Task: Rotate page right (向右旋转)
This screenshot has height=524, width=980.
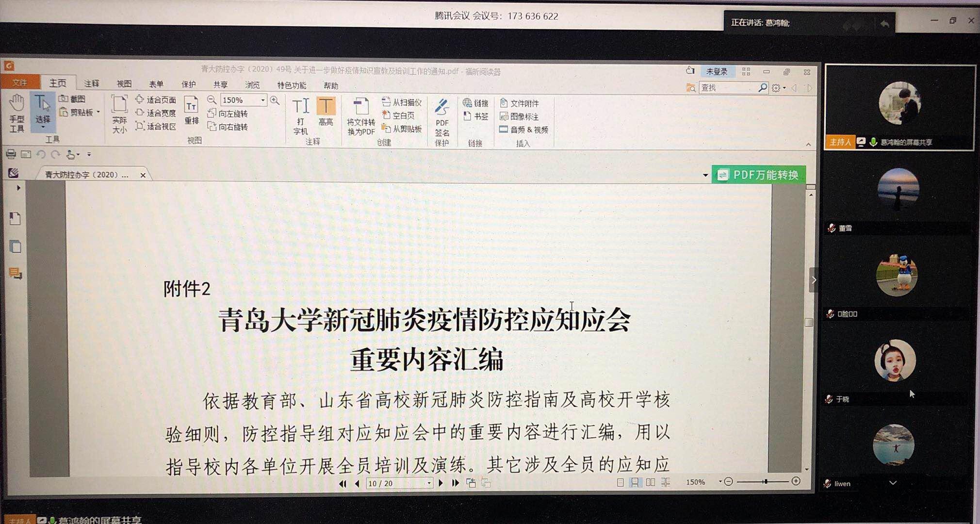Action: [x=228, y=127]
